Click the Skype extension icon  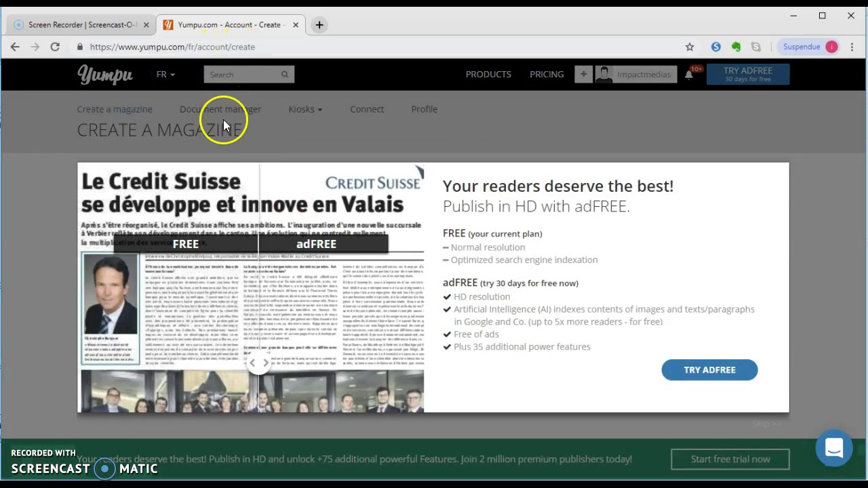coord(716,47)
